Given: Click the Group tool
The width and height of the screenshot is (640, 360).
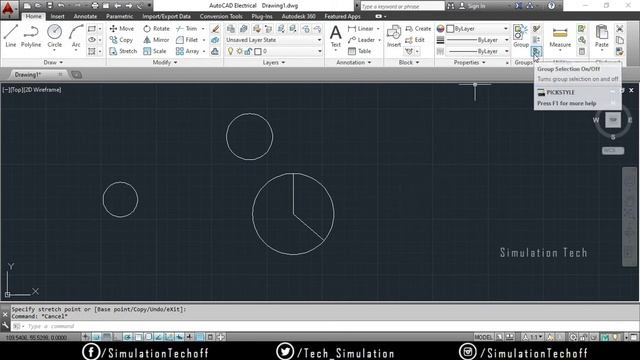Looking at the screenshot, I should 521,36.
